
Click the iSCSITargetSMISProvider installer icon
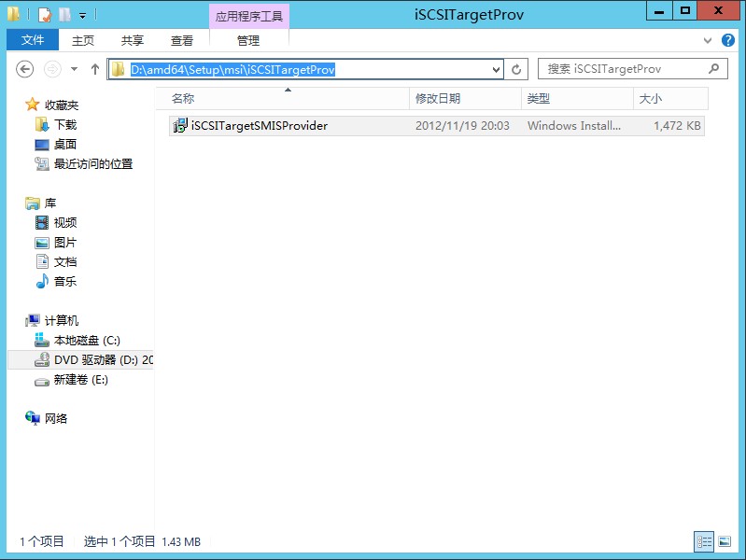[x=180, y=126]
